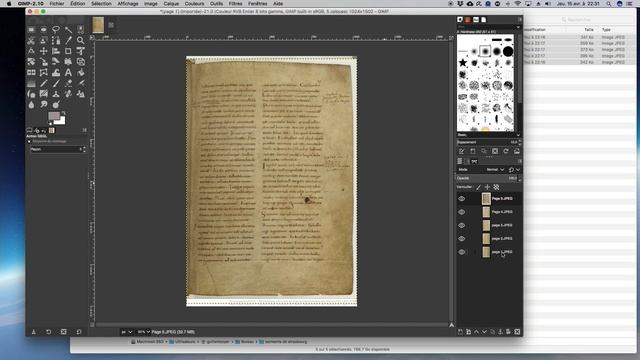Open the Sélection menu
The height and width of the screenshot is (360, 640).
pyautogui.click(x=101, y=4)
